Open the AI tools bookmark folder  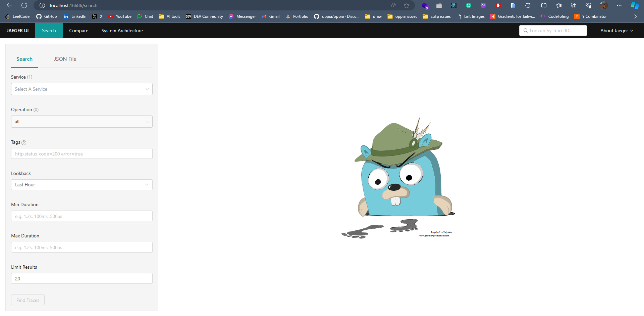(x=169, y=16)
